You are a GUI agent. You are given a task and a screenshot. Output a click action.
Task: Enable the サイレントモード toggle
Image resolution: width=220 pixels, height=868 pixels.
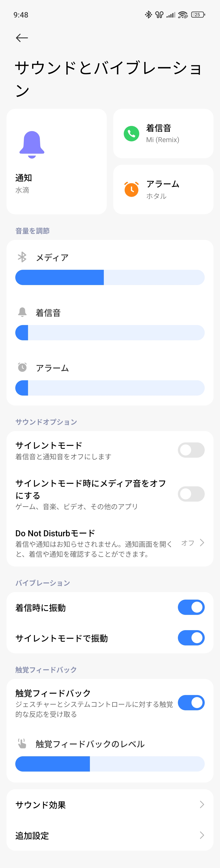(x=191, y=450)
